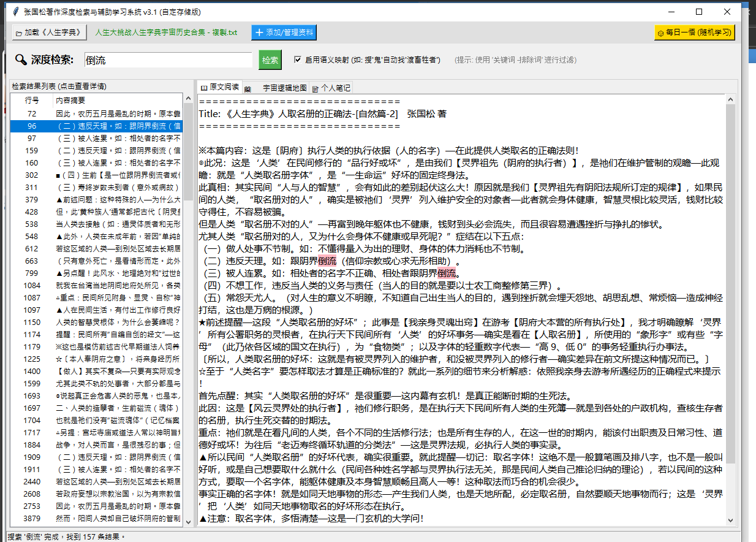Toggle the 启用语义映射 checkbox
The height and width of the screenshot is (542, 756).
click(298, 59)
